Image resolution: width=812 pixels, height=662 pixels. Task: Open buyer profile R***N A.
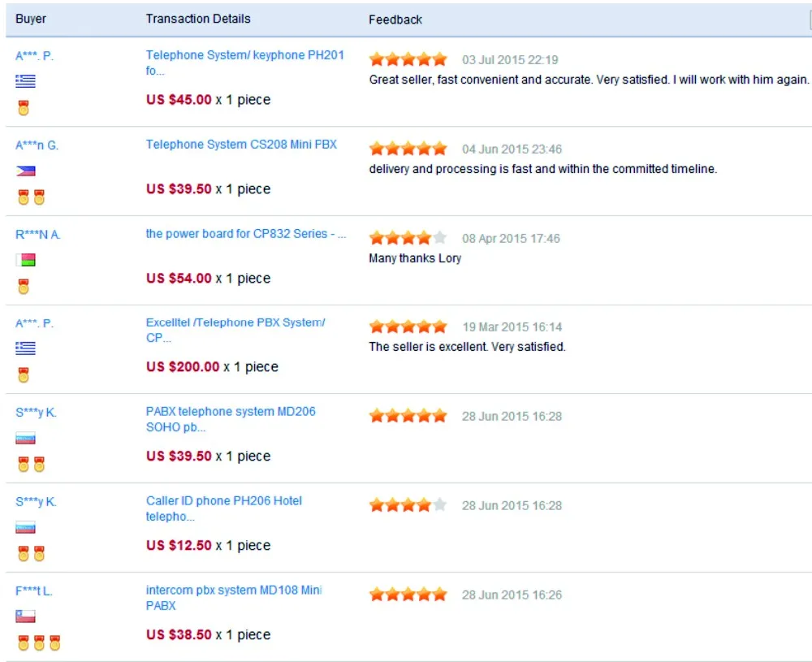pos(38,235)
